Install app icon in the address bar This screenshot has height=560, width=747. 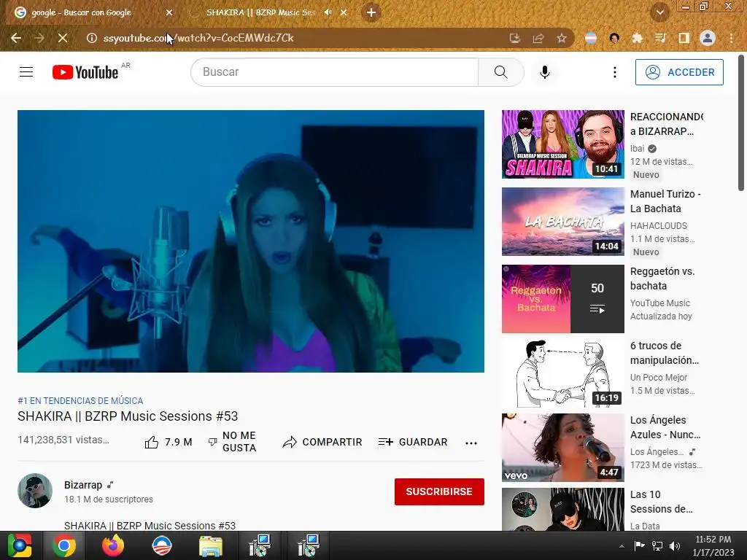[514, 38]
